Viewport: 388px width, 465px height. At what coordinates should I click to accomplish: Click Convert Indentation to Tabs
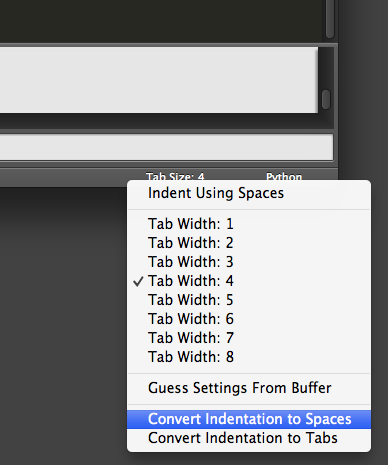(x=249, y=438)
